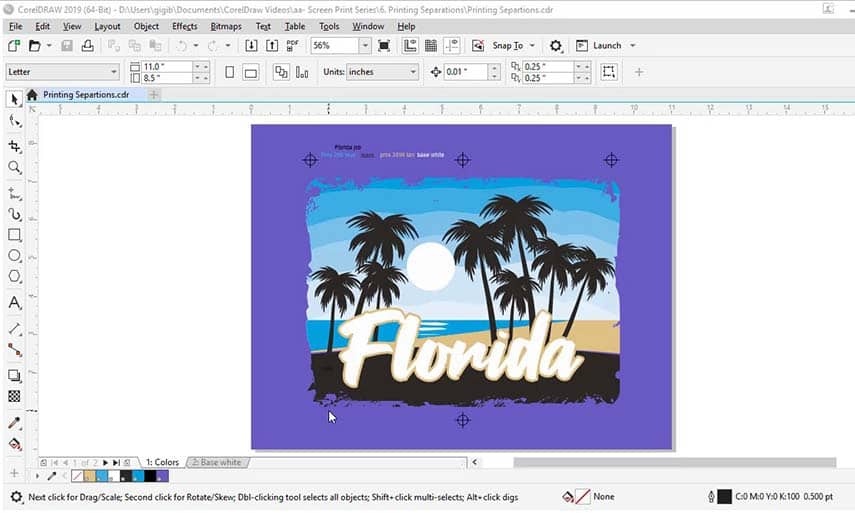Viewport: 855px width, 513px height.
Task: Select the '1: Colors' page tab
Action: tap(162, 462)
